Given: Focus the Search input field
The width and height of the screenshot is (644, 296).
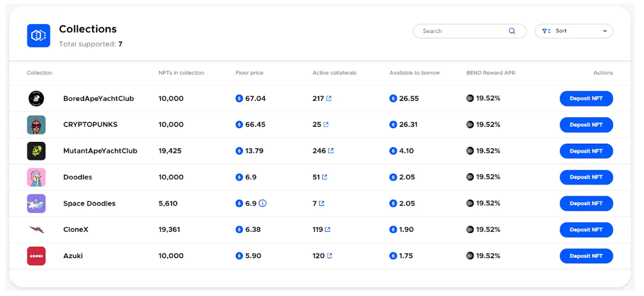Looking at the screenshot, I should (461, 31).
